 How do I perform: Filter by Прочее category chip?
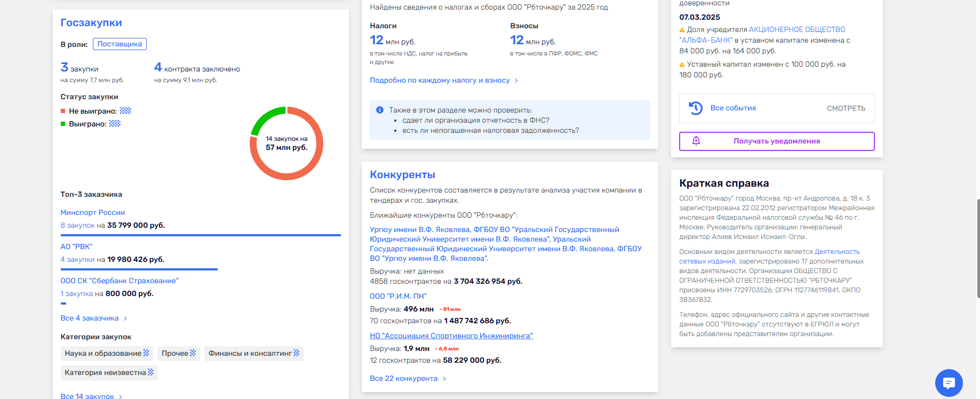coord(179,353)
